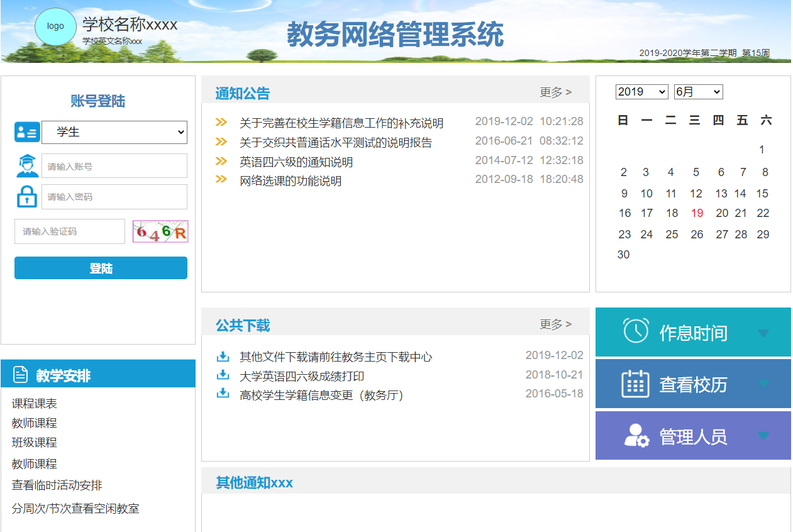The image size is (793, 532).
Task: Click the 教学安排 panel header
Action: pos(98,374)
